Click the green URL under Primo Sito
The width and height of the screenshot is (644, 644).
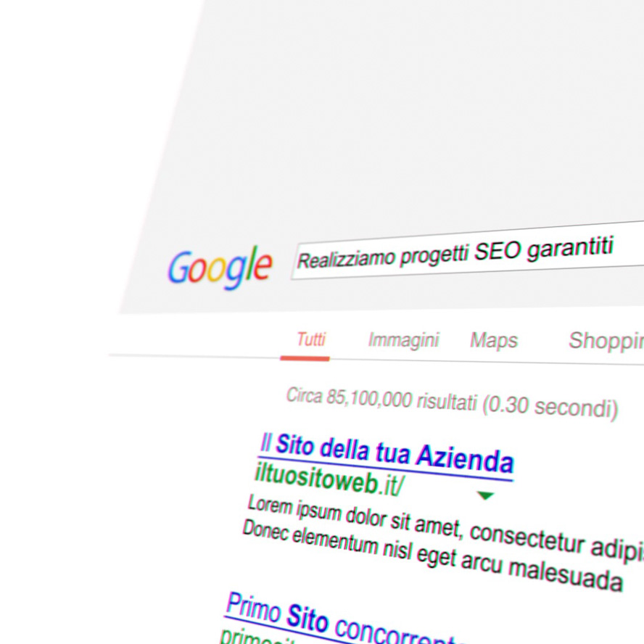coord(263,637)
